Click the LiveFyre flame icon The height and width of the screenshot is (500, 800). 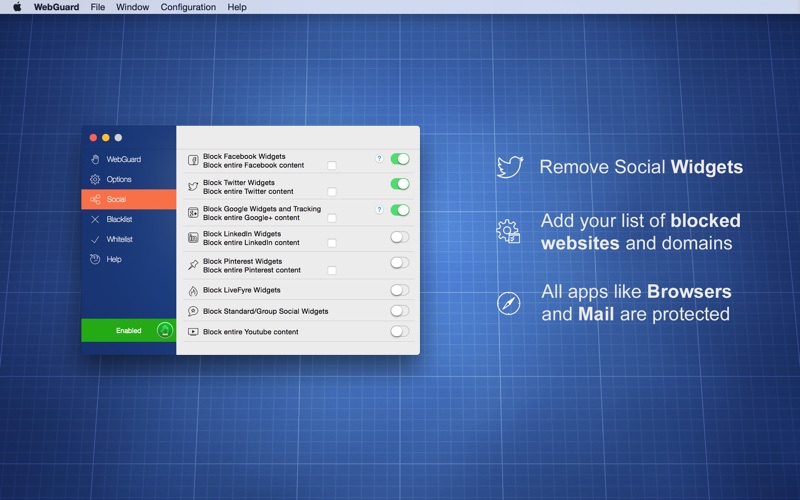tap(193, 291)
